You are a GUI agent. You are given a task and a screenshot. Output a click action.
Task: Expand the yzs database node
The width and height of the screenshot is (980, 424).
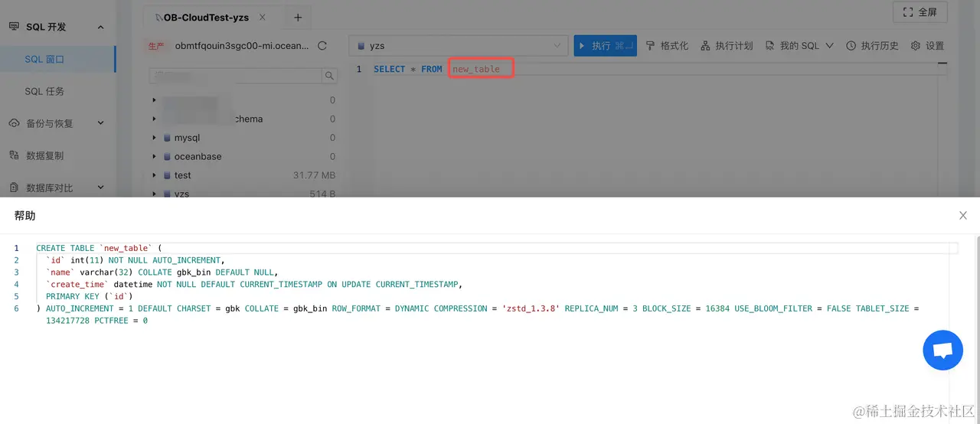point(154,194)
